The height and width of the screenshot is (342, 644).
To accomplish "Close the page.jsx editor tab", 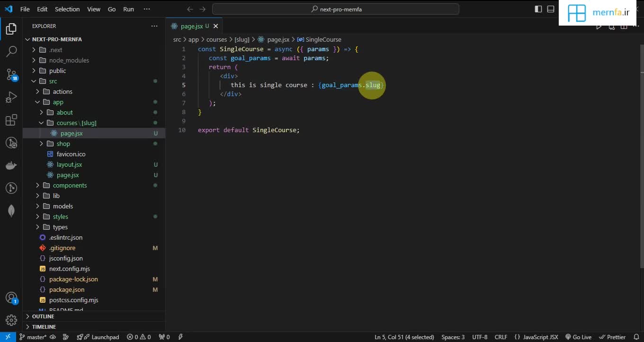I will (216, 26).
